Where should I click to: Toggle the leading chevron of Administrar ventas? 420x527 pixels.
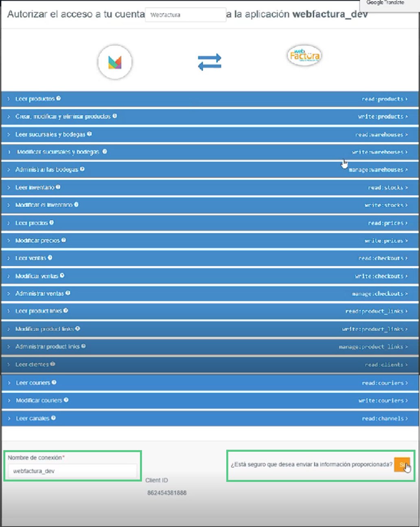9,293
